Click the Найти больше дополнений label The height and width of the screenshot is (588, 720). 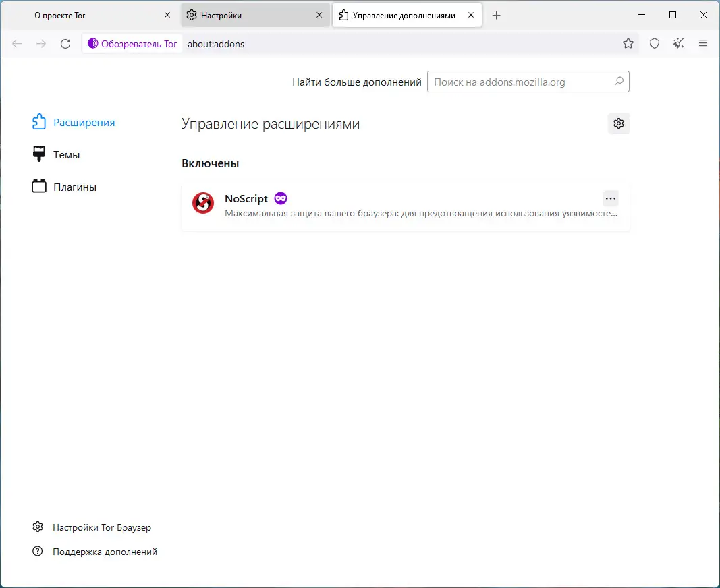point(357,82)
